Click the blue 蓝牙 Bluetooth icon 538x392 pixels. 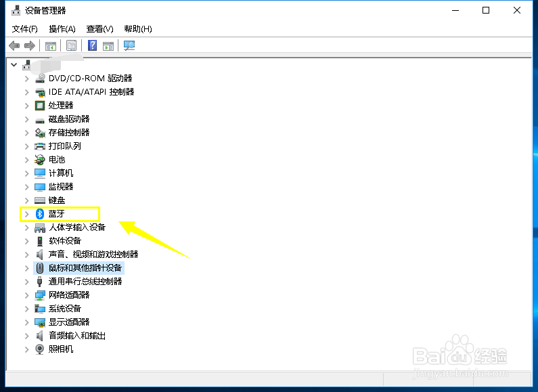click(x=40, y=214)
